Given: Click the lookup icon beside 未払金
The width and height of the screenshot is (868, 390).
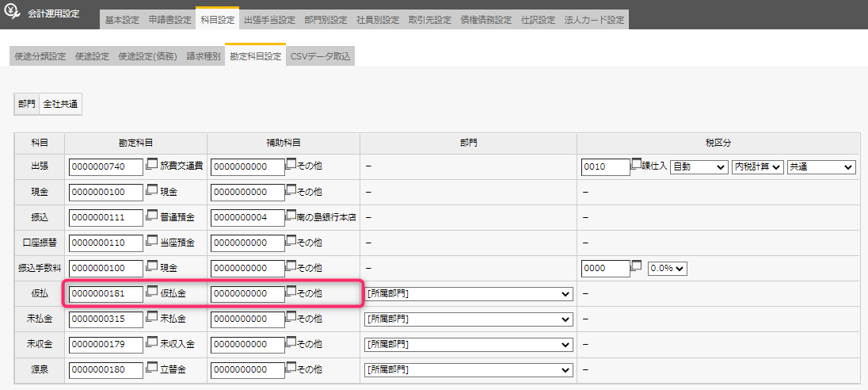Looking at the screenshot, I should 152,317.
